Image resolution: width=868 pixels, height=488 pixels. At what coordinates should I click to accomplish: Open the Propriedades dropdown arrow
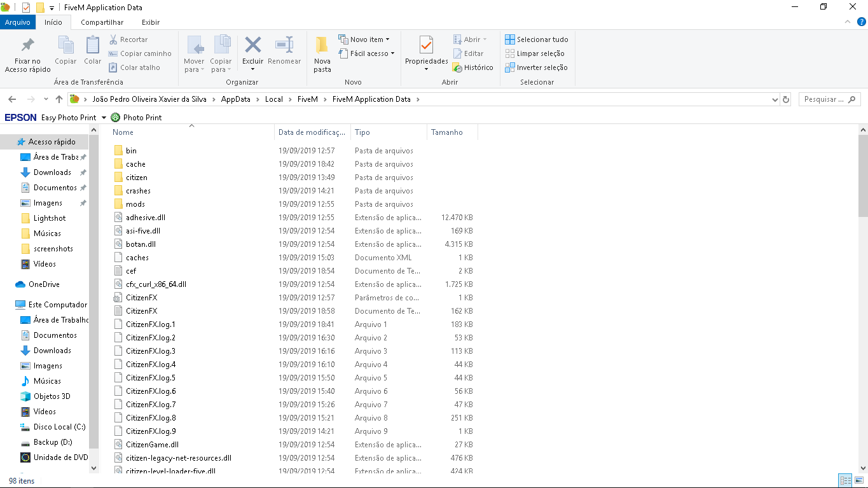click(x=426, y=69)
